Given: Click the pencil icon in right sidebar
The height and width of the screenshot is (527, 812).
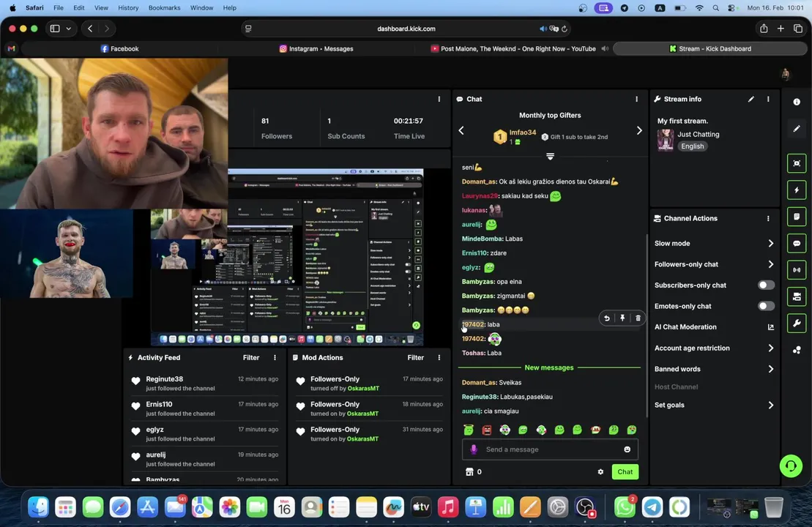Looking at the screenshot, I should coord(797,128).
